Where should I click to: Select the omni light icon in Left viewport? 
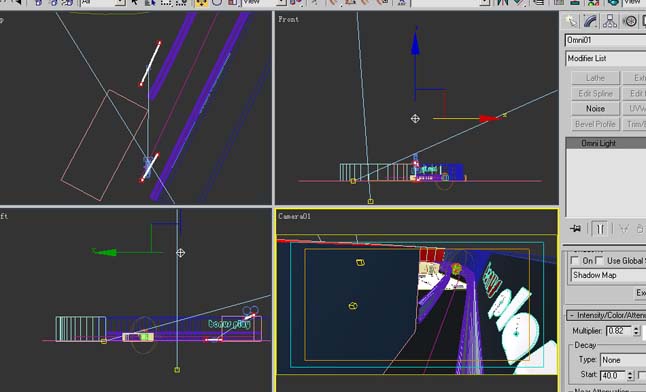(x=180, y=253)
